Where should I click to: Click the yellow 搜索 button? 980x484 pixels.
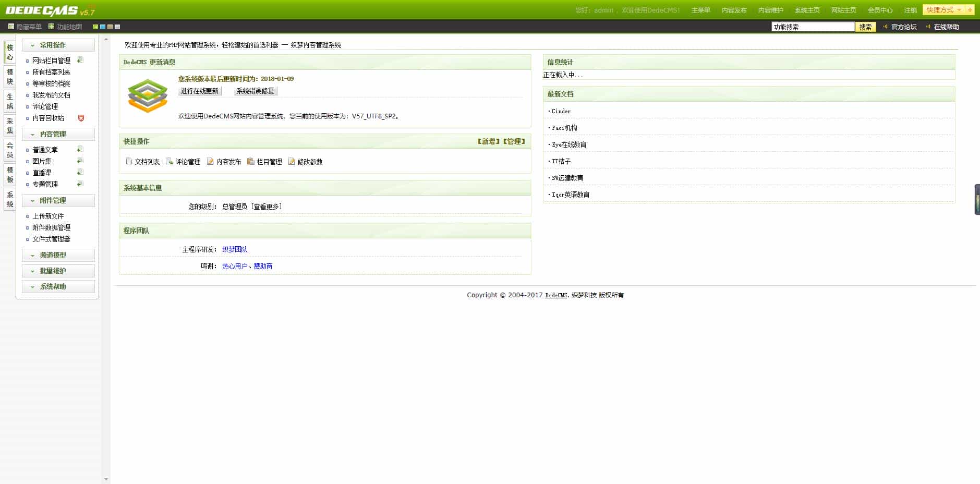pos(865,27)
